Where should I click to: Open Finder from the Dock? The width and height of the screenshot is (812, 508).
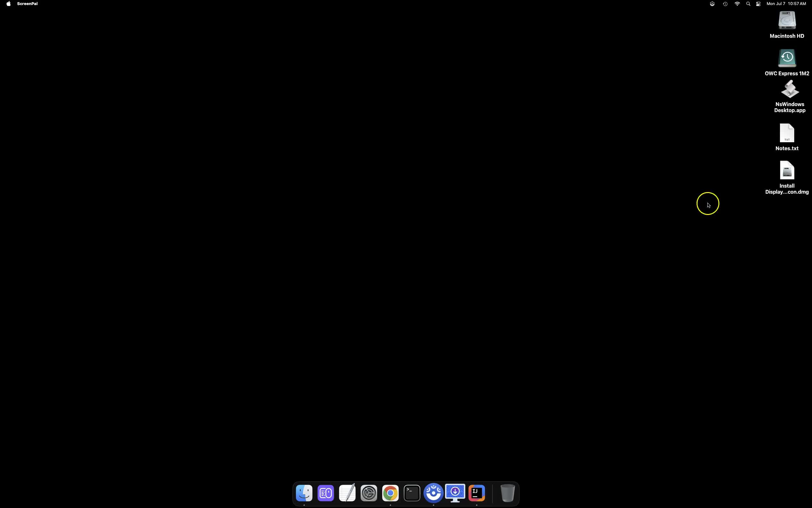(304, 493)
